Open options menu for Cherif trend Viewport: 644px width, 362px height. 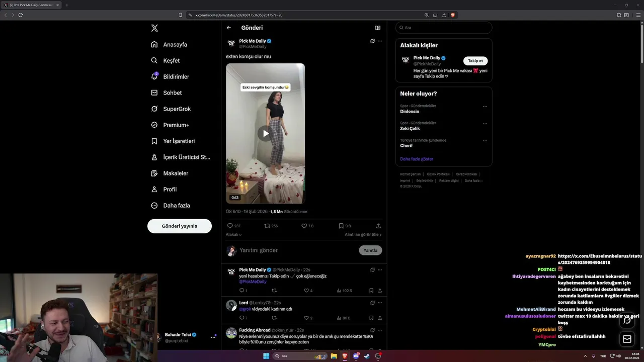tap(485, 141)
